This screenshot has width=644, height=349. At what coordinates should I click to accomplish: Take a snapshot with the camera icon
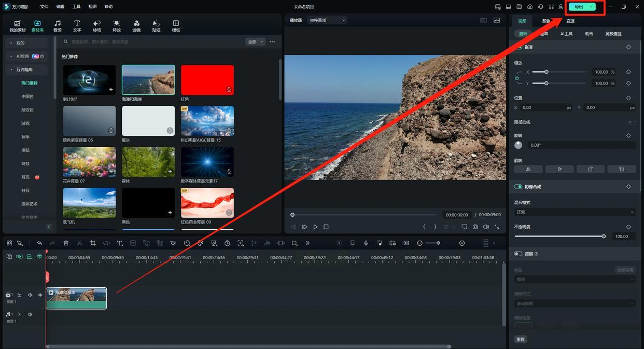point(475,227)
